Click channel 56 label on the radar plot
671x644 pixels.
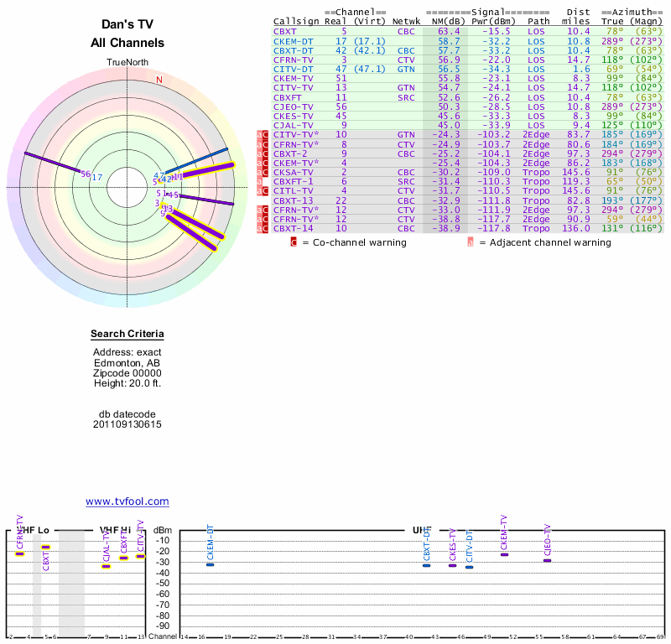pos(85,174)
